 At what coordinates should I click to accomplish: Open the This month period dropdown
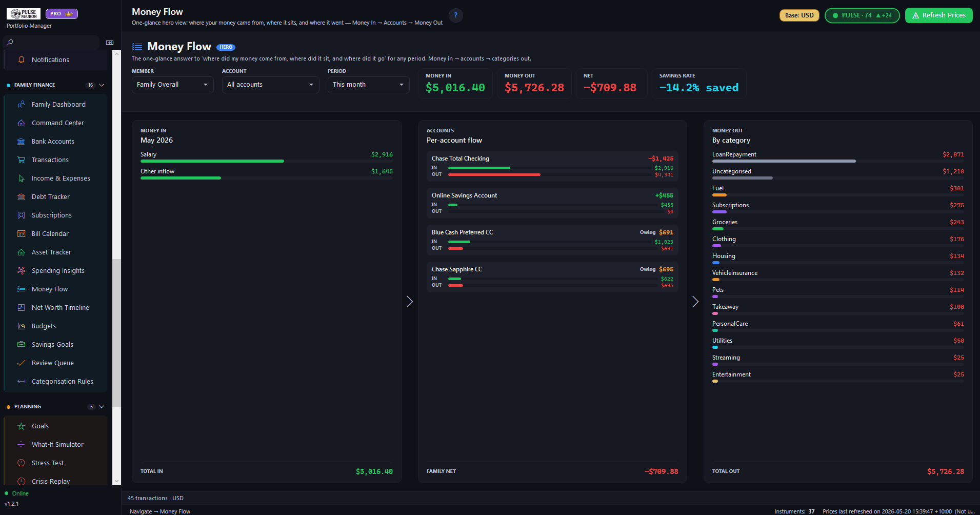click(368, 85)
